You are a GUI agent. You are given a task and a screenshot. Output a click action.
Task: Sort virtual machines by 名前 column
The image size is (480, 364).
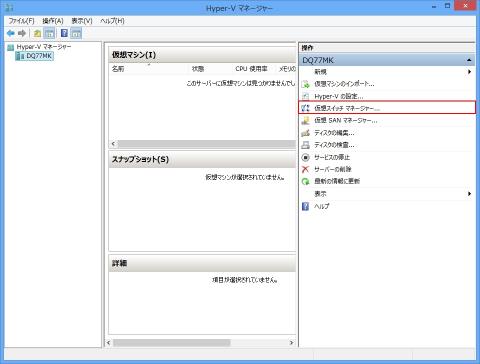click(118, 69)
